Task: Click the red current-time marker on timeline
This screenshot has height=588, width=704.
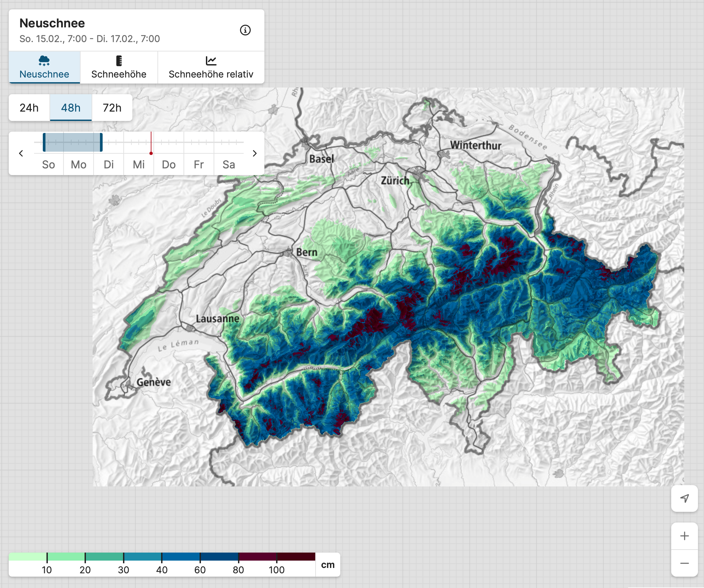Action: point(151,153)
